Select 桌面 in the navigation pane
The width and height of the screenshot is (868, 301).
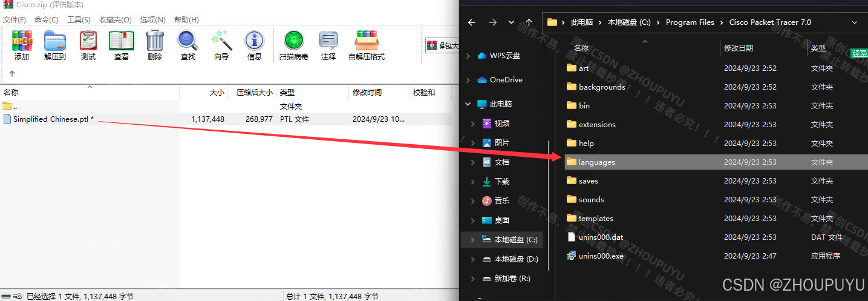(x=502, y=220)
